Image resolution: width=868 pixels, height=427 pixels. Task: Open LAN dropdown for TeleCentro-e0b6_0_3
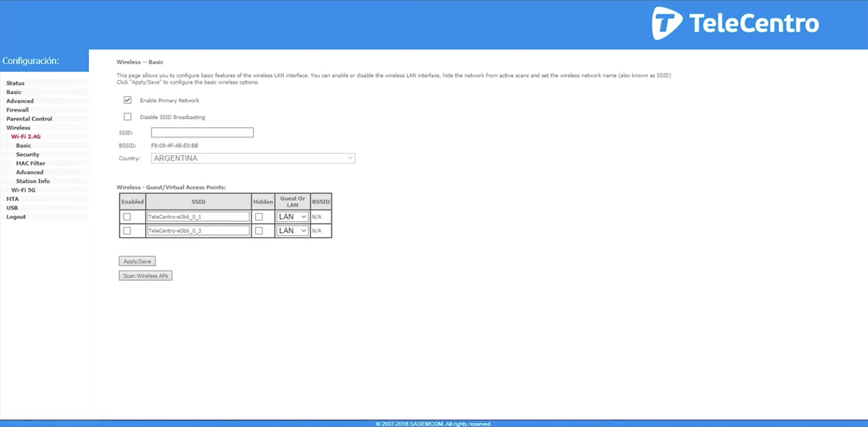coord(292,231)
